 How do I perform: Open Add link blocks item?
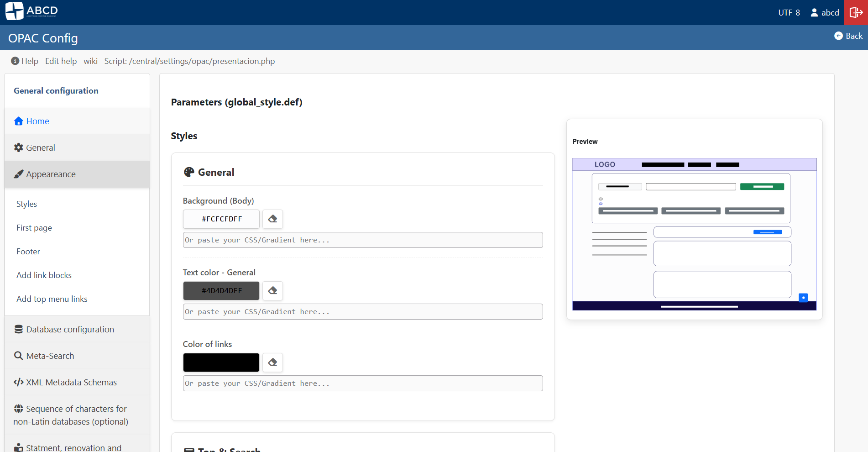click(44, 275)
